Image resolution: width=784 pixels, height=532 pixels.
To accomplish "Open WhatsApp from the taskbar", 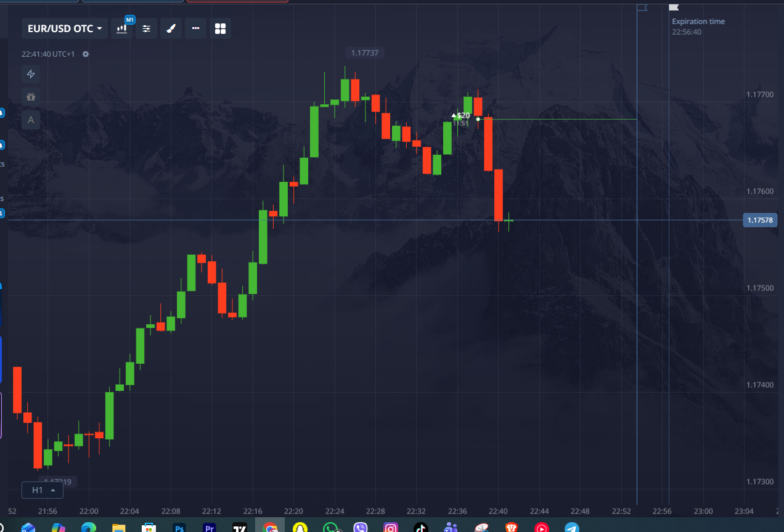I will click(330, 528).
